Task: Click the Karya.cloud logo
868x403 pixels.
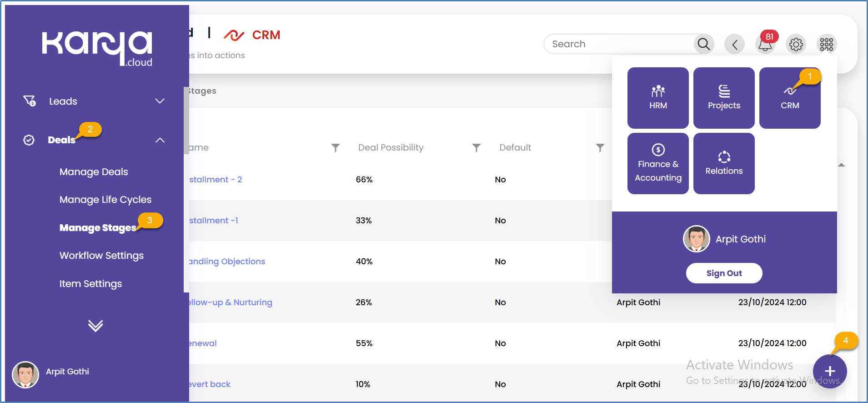Action: (97, 49)
